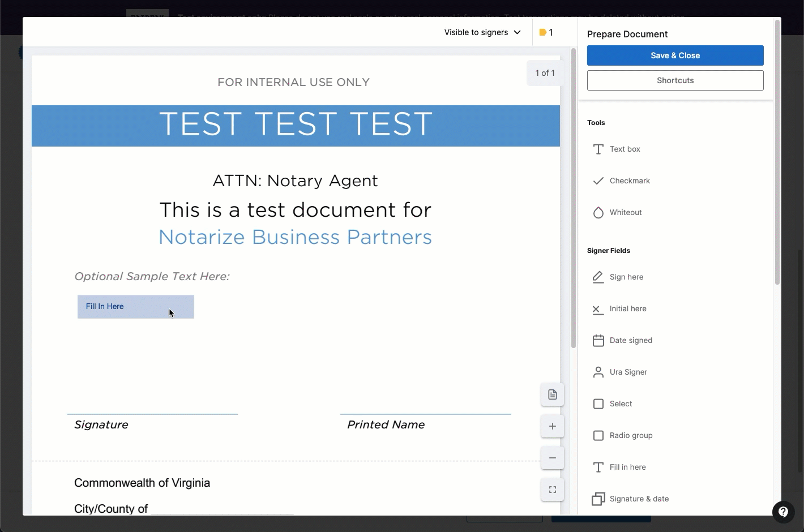Zoom out with the minus button
The width and height of the screenshot is (804, 532).
[x=553, y=458]
